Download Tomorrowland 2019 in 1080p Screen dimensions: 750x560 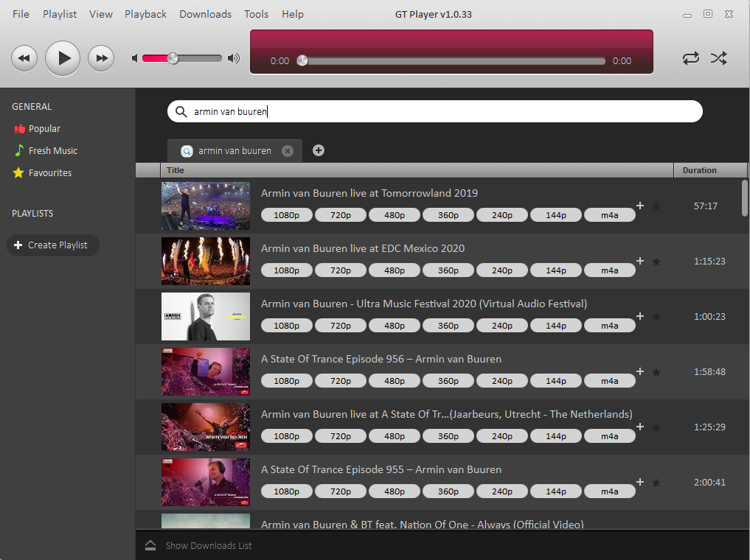287,215
